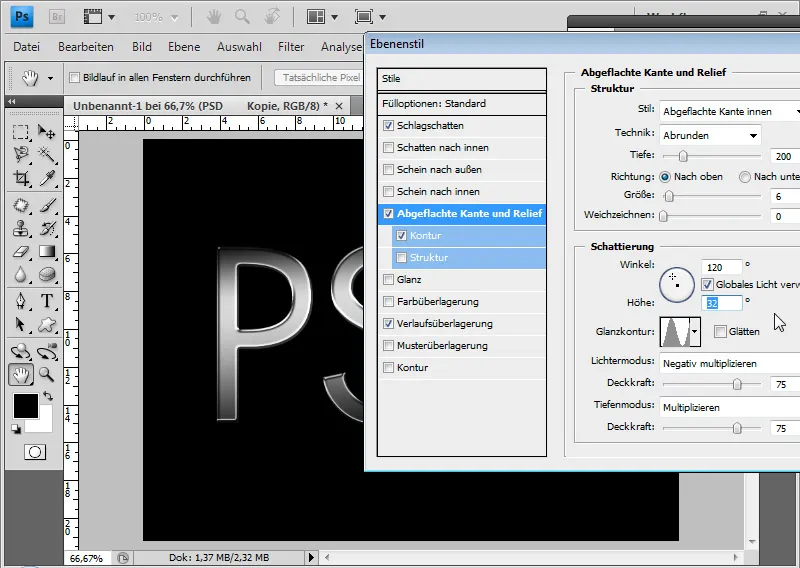
Task: Open Glanzkontur picker arrow
Action: click(x=694, y=331)
